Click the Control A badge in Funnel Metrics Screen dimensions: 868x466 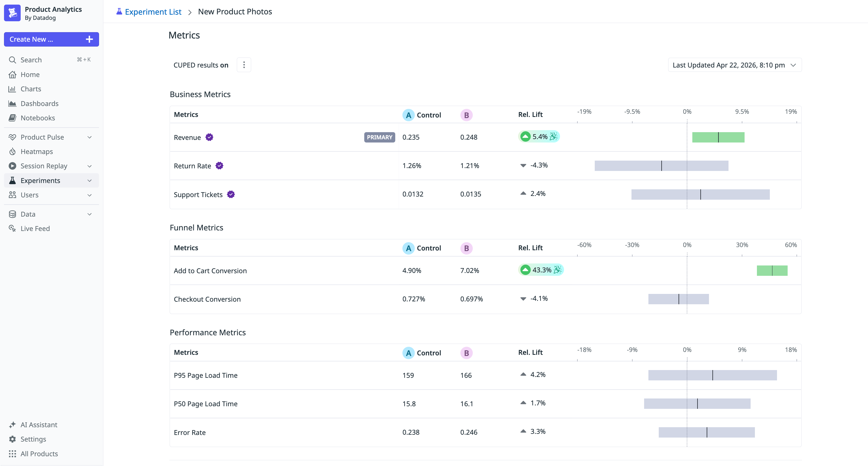(408, 248)
